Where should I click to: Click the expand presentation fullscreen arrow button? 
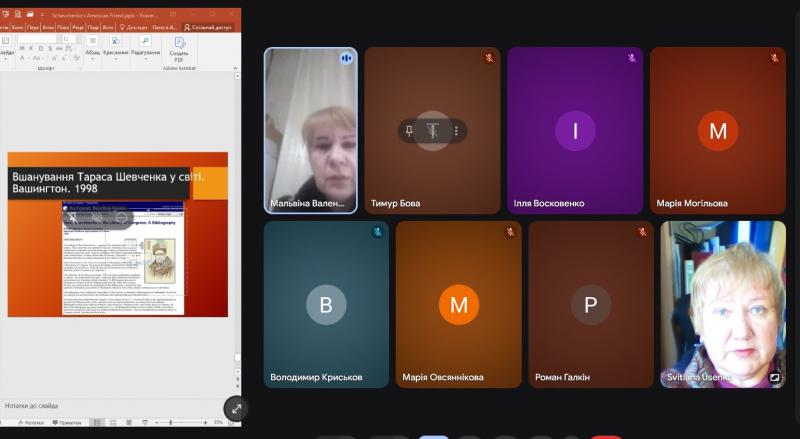[x=236, y=408]
